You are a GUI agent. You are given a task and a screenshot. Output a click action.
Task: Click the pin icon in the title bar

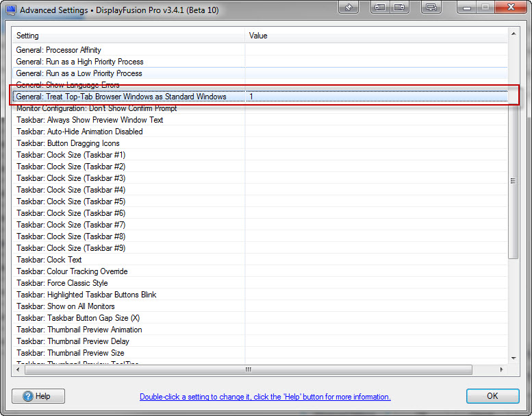pos(349,8)
